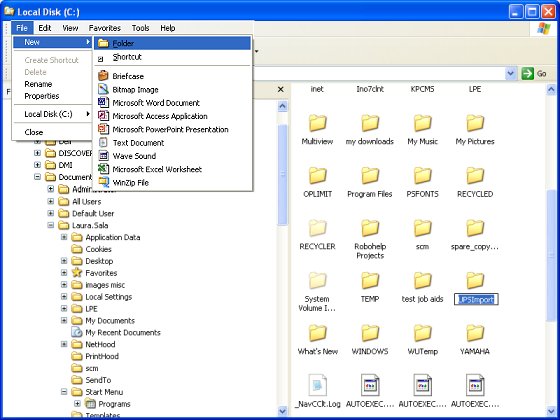
Task: Click the Microsoft PowerPoint Presentation icon
Action: (x=103, y=129)
